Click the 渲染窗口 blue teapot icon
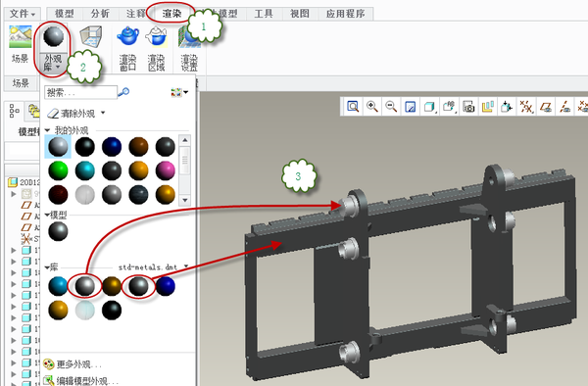Viewport: 588px width, 386px height. [x=127, y=36]
